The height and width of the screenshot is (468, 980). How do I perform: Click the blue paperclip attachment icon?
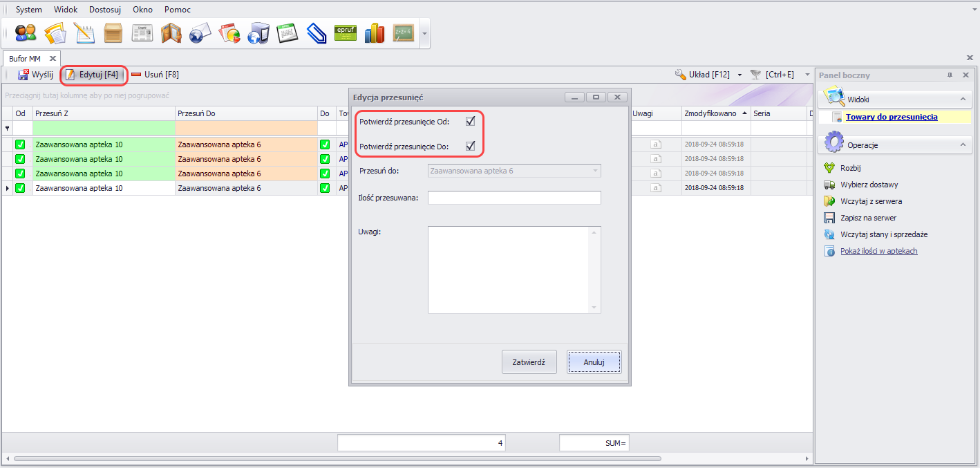(316, 33)
